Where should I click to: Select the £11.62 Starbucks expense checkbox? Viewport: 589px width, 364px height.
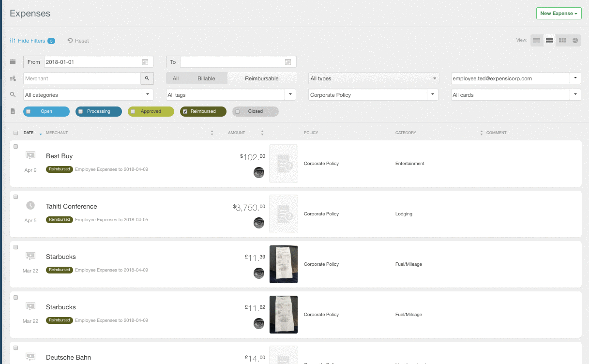click(x=16, y=297)
